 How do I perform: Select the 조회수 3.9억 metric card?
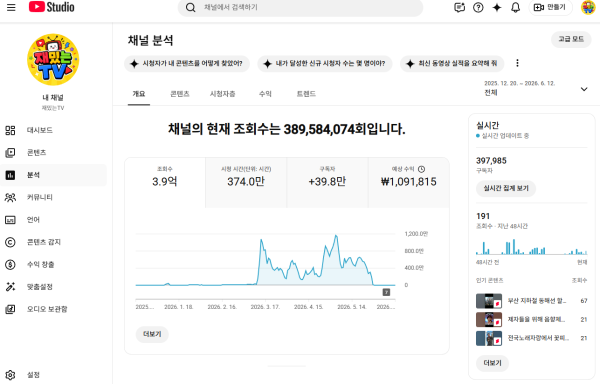165,183
